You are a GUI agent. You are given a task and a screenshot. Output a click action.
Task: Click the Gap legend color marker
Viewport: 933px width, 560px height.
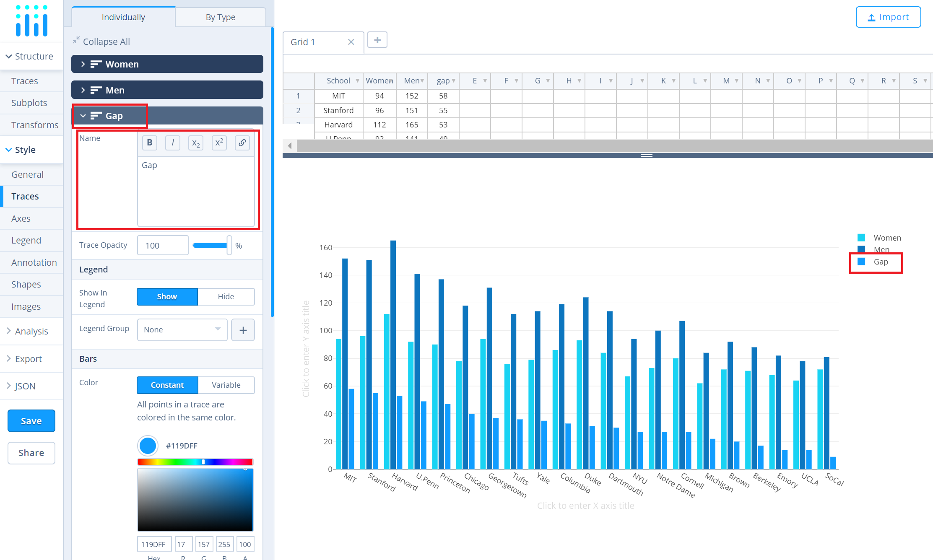pyautogui.click(x=861, y=262)
